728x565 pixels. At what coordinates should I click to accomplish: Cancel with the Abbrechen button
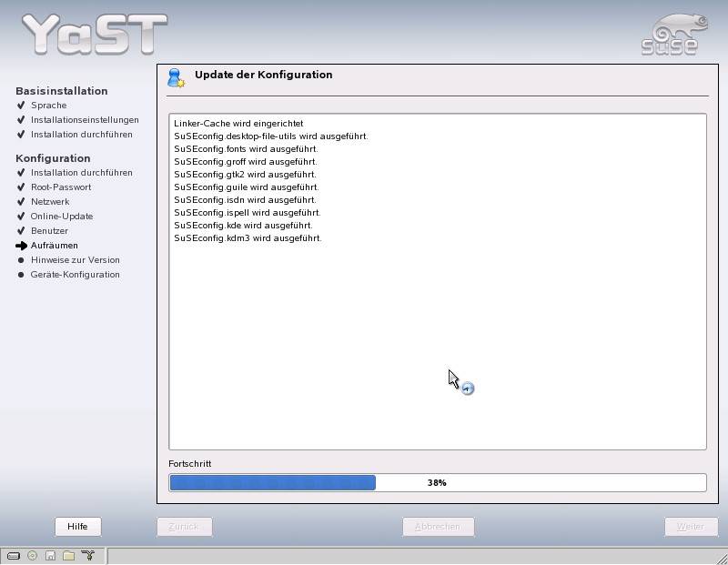[x=439, y=527]
